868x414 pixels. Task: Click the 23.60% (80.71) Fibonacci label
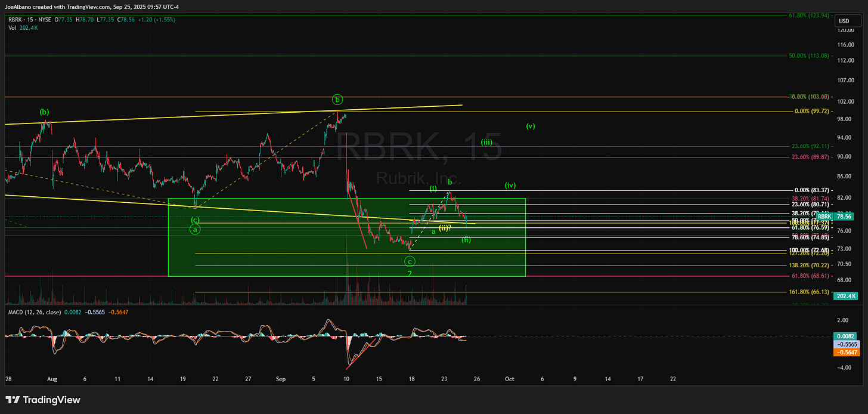pyautogui.click(x=810, y=204)
